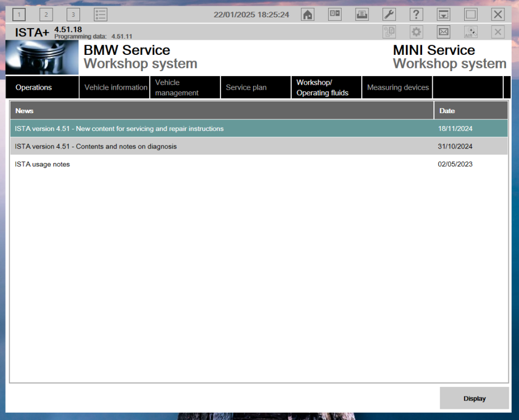Open operation slot 3 icon
Image resolution: width=519 pixels, height=420 pixels.
(73, 15)
